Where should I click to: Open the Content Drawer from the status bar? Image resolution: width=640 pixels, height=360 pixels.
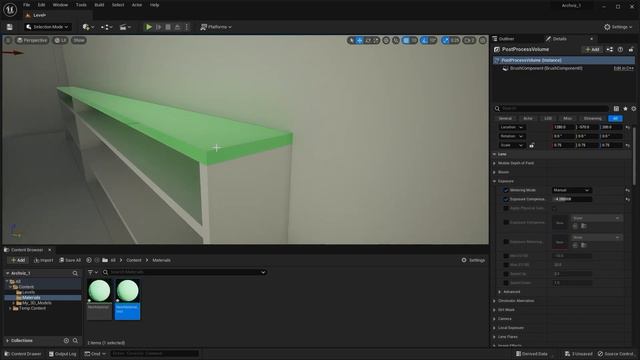click(x=23, y=354)
